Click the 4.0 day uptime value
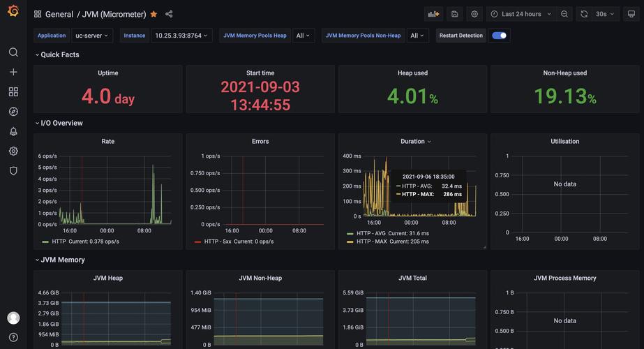644x349 pixels. pos(107,96)
